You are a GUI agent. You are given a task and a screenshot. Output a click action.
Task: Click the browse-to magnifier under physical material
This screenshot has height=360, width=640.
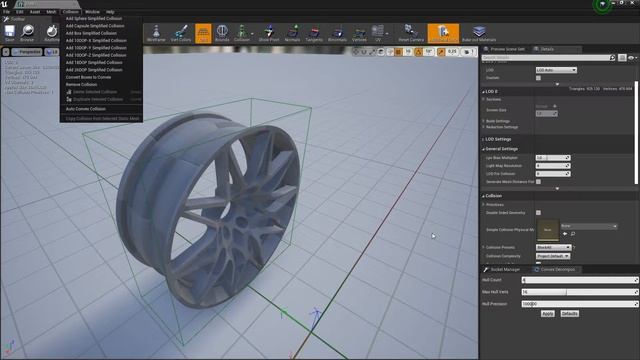click(573, 234)
